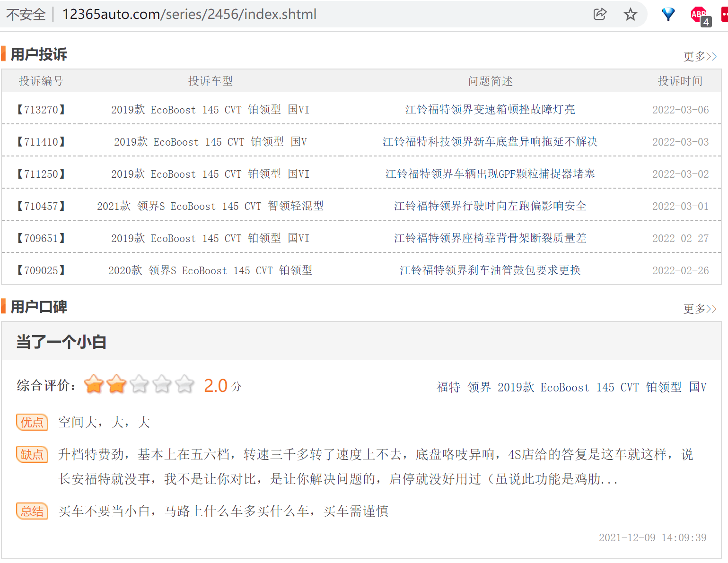
Task: Open 江铃福特领界座椅靠背骨架断裂质量差 complaint
Action: 491,238
